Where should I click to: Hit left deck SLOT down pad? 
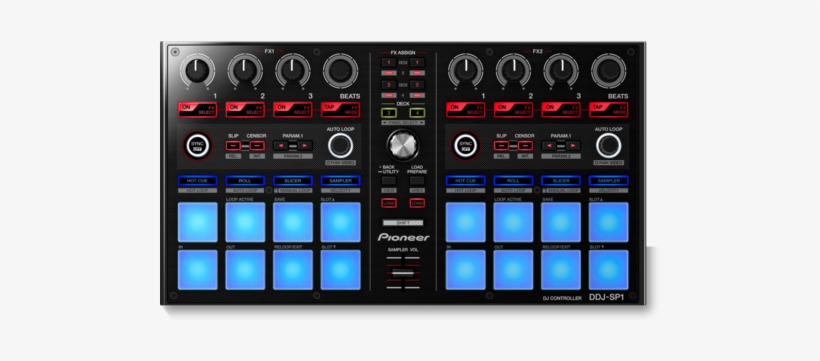(340, 270)
